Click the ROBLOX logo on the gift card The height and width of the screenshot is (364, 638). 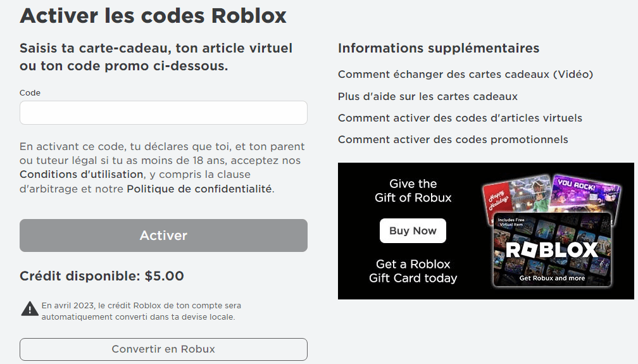coord(552,250)
